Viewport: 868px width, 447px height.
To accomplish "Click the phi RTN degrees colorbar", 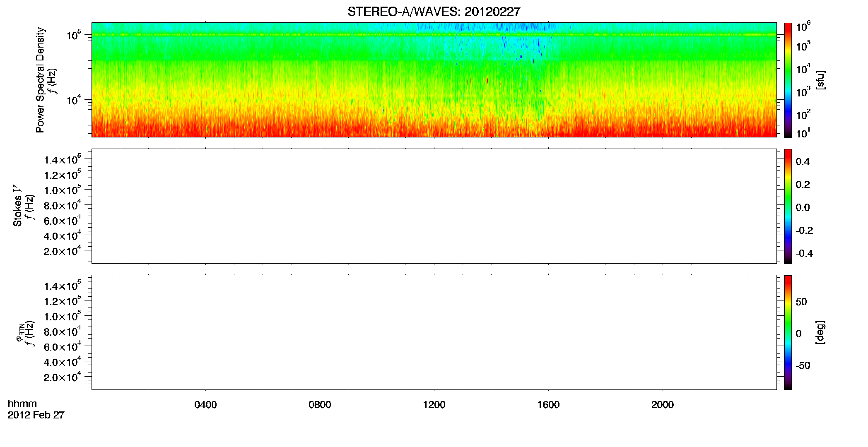I will coord(788,332).
